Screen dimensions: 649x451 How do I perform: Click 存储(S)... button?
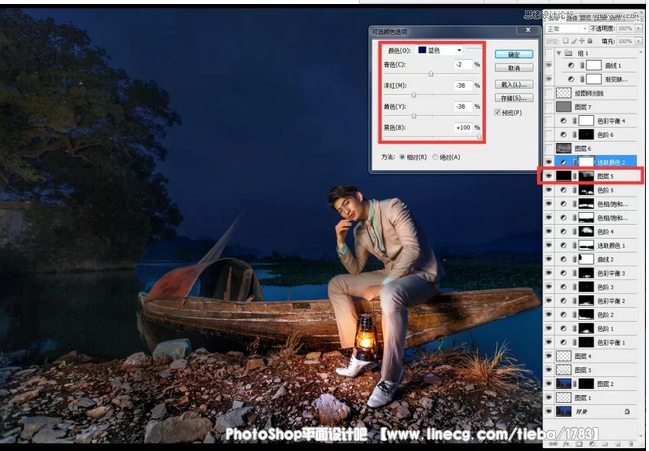pos(514,98)
